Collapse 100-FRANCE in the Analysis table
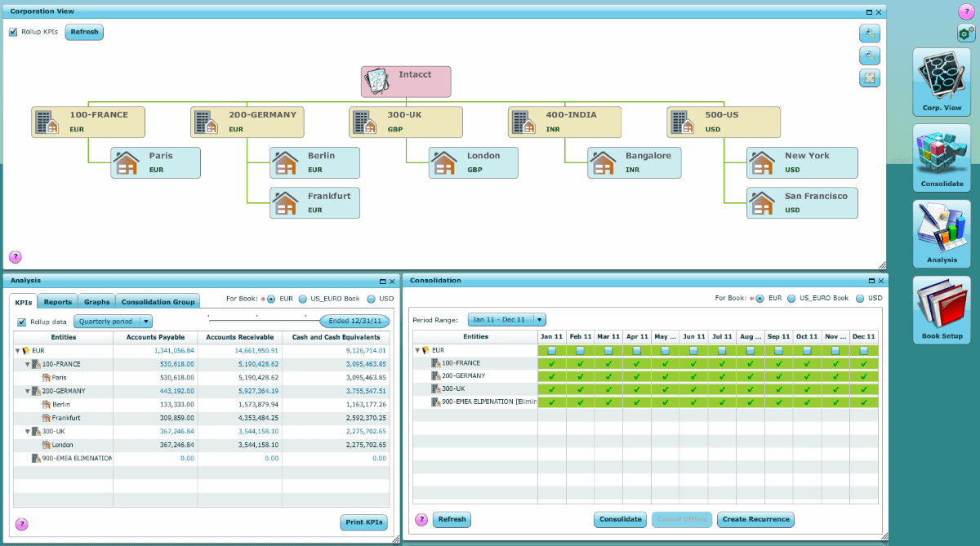 28,364
